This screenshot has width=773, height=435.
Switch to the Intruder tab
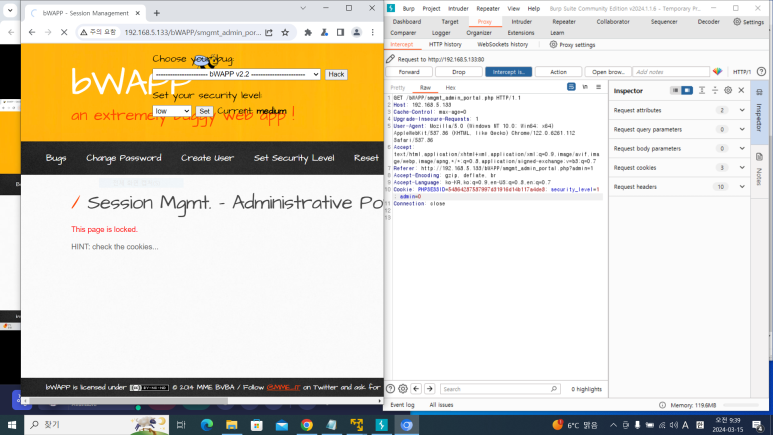pyautogui.click(x=522, y=22)
